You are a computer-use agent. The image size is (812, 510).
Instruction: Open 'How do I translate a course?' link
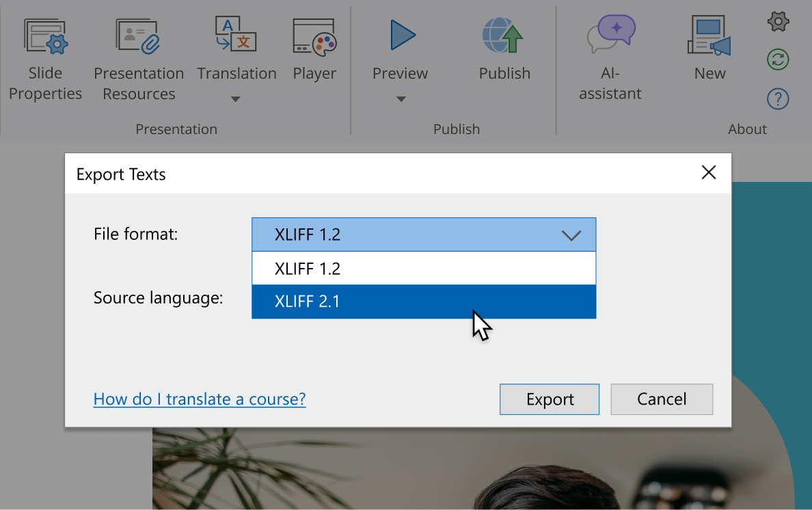coord(200,399)
